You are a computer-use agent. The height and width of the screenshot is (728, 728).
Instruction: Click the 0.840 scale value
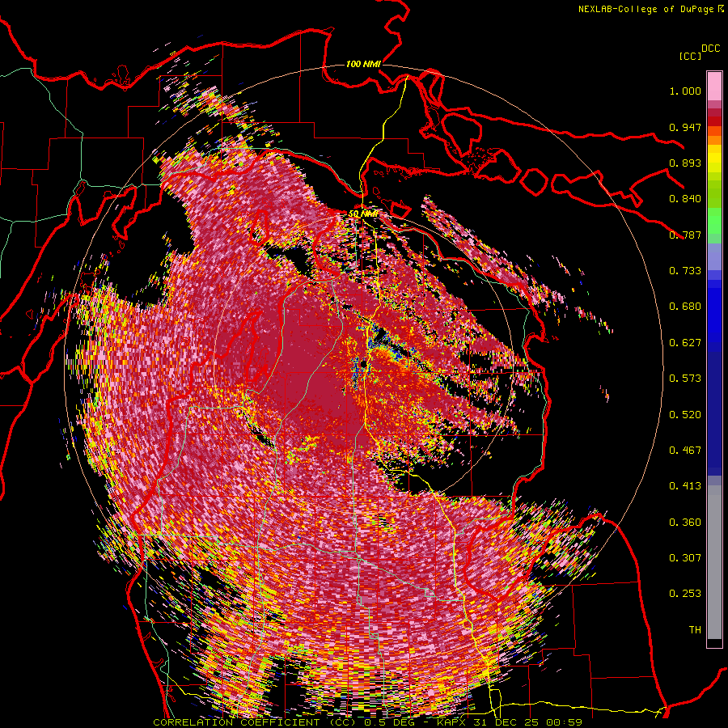point(685,199)
